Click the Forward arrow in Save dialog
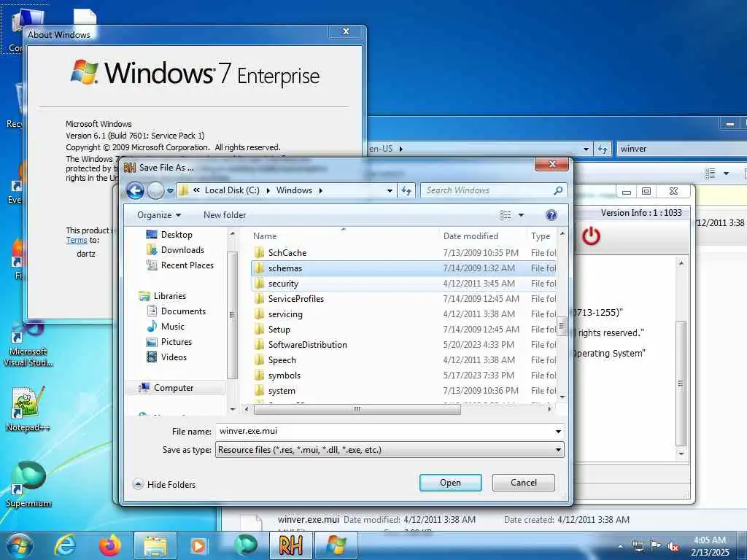The height and width of the screenshot is (560, 747). click(155, 191)
